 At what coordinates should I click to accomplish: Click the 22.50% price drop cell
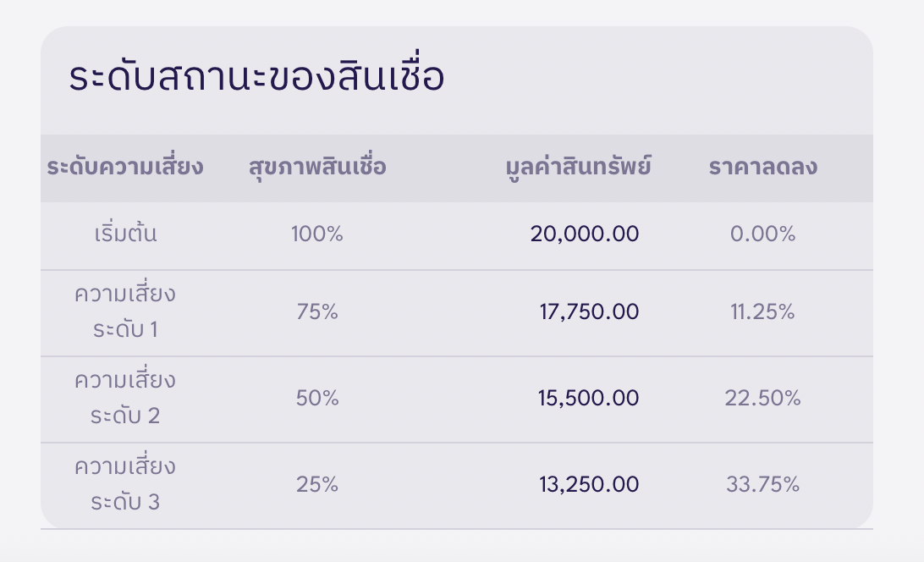pos(762,398)
